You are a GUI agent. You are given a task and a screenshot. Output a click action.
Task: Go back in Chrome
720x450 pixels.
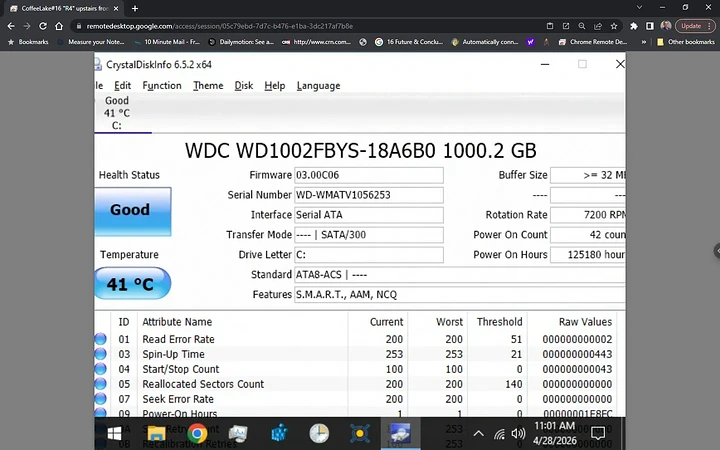11,26
